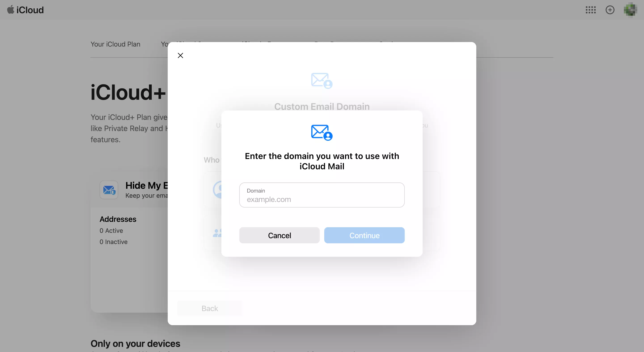Image resolution: width=644 pixels, height=352 pixels.
Task: Select the Your iCloud Plan tab
Action: [x=115, y=43]
